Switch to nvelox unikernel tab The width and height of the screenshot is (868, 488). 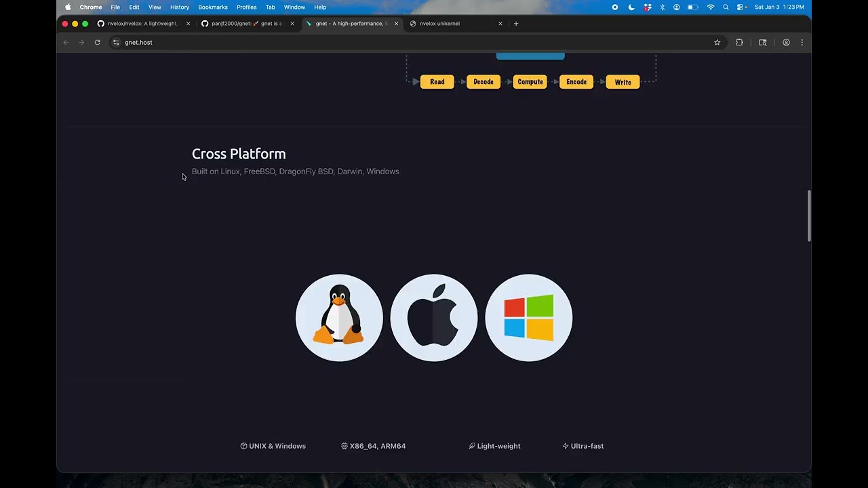456,24
